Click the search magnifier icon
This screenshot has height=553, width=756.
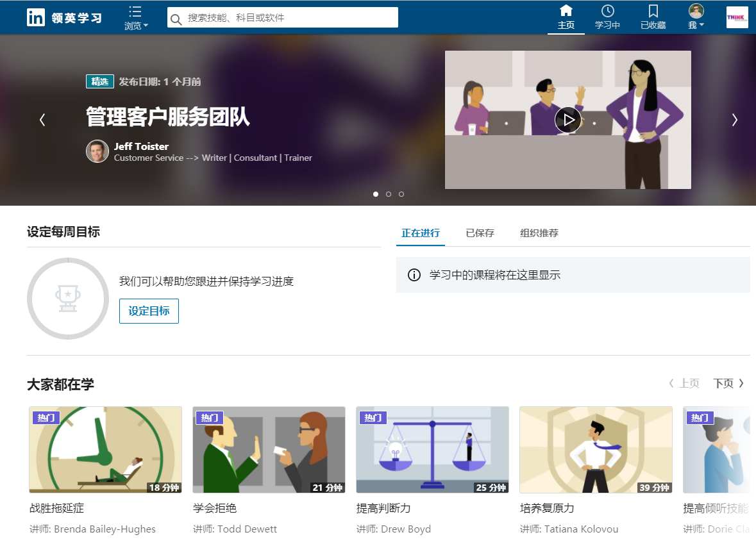tap(176, 19)
